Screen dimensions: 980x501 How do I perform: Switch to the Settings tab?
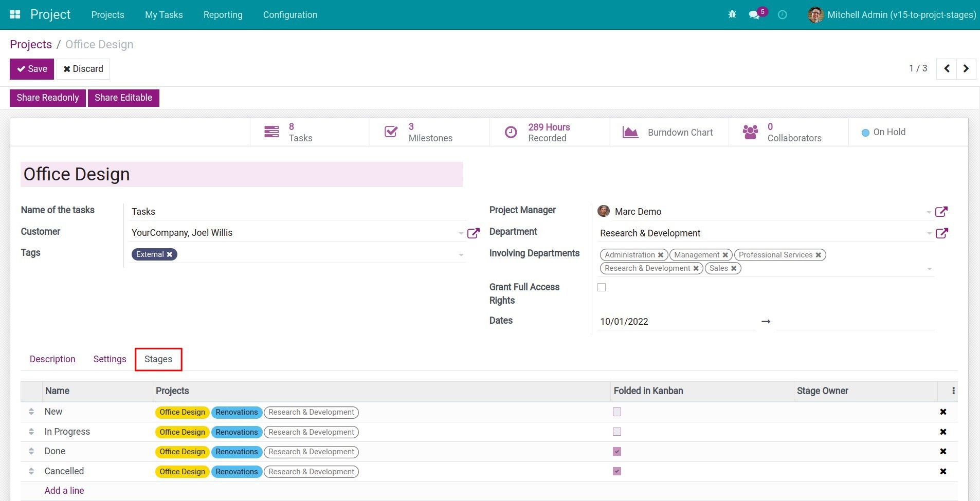[110, 359]
